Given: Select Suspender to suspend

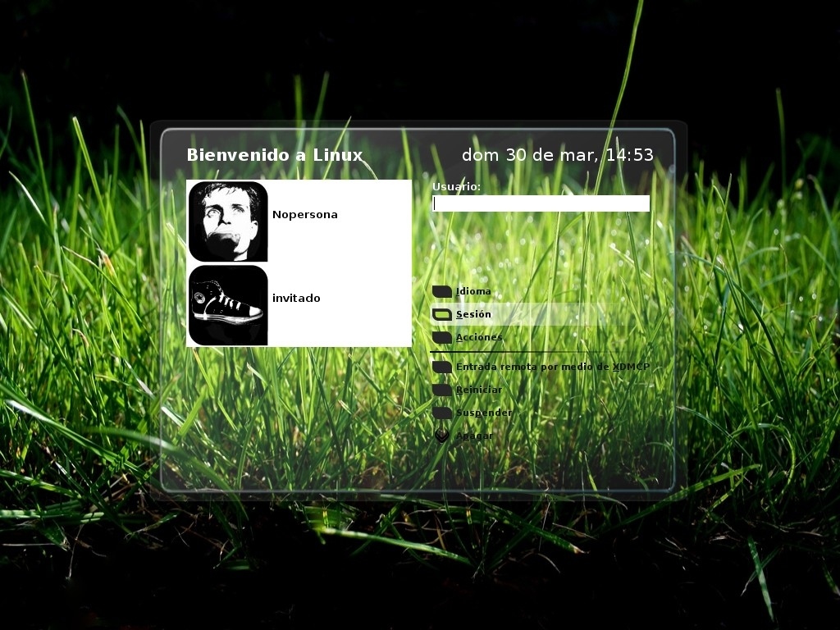Looking at the screenshot, I should (x=484, y=413).
